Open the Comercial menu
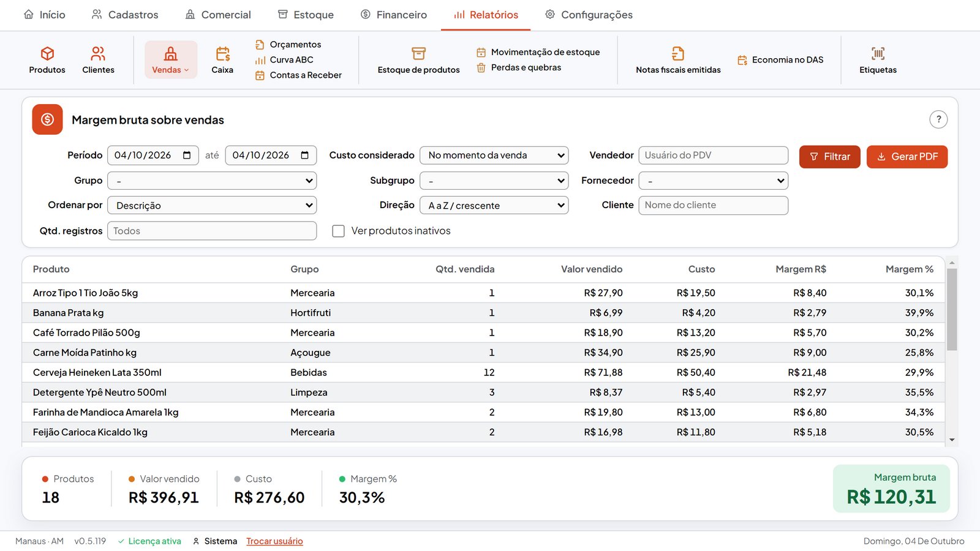980x551 pixels. 218,15
